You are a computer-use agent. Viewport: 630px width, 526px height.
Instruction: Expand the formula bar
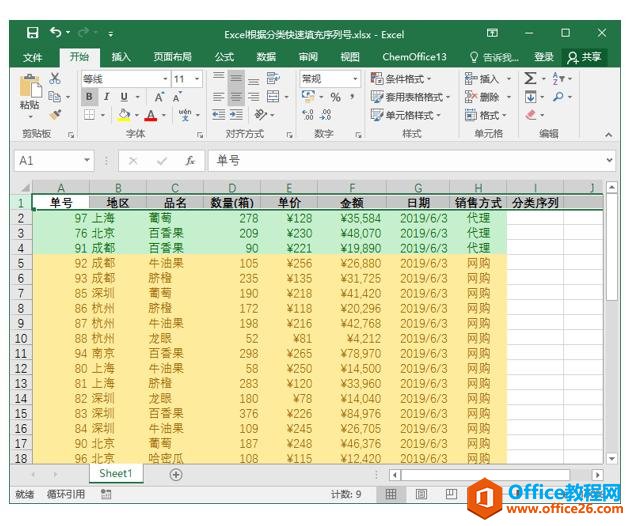click(x=609, y=160)
